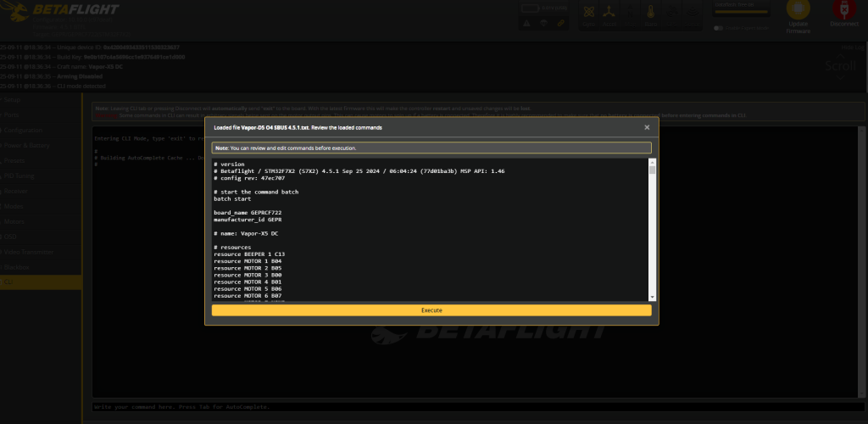
Task: Open the Video Transmitter tab
Action: tap(41, 252)
